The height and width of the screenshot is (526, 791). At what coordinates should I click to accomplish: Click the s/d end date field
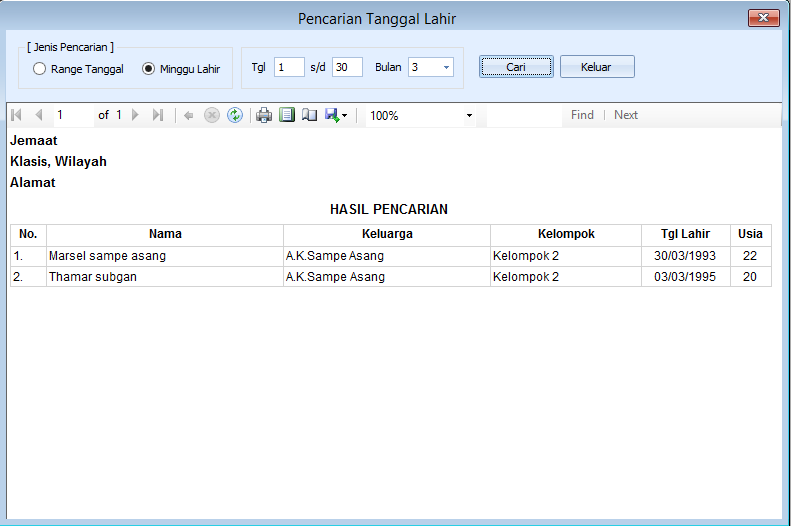pyautogui.click(x=346, y=67)
